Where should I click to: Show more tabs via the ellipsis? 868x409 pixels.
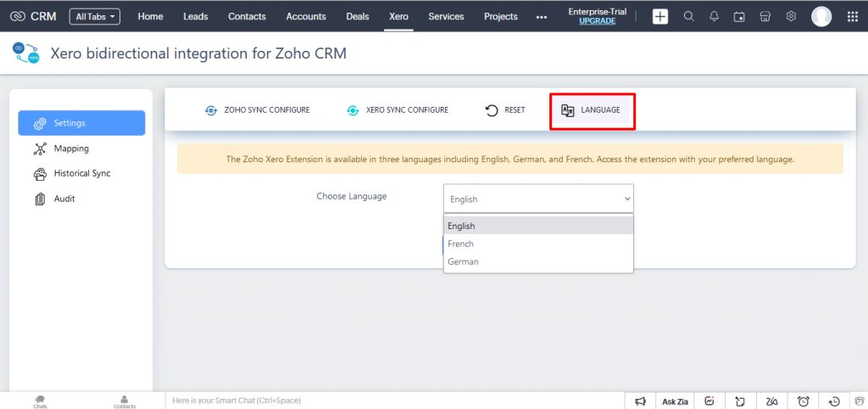pyautogui.click(x=542, y=17)
